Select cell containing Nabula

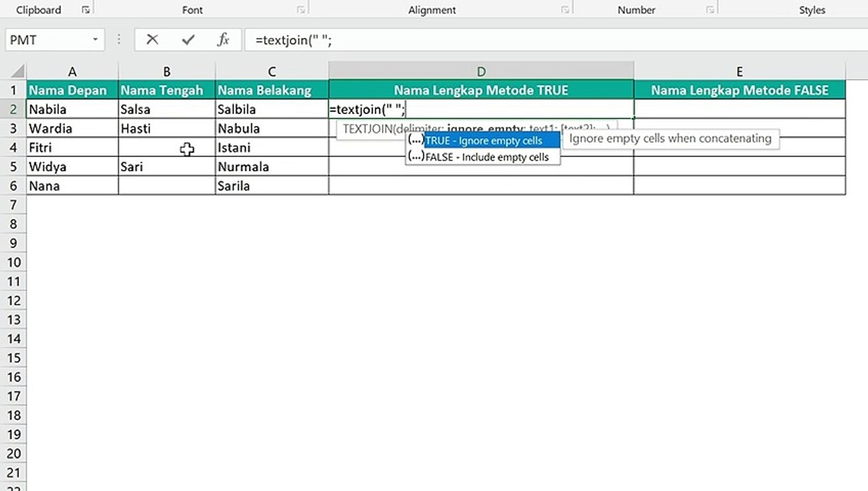[x=272, y=128]
